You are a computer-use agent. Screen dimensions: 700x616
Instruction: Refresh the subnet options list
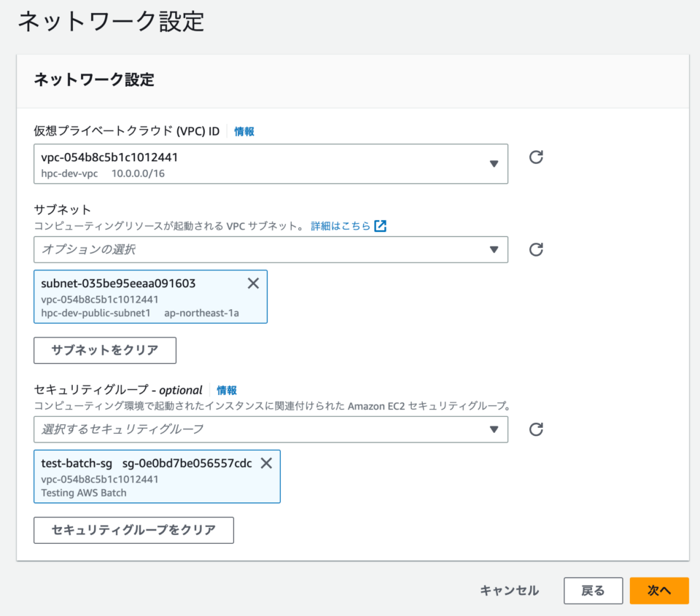click(536, 249)
